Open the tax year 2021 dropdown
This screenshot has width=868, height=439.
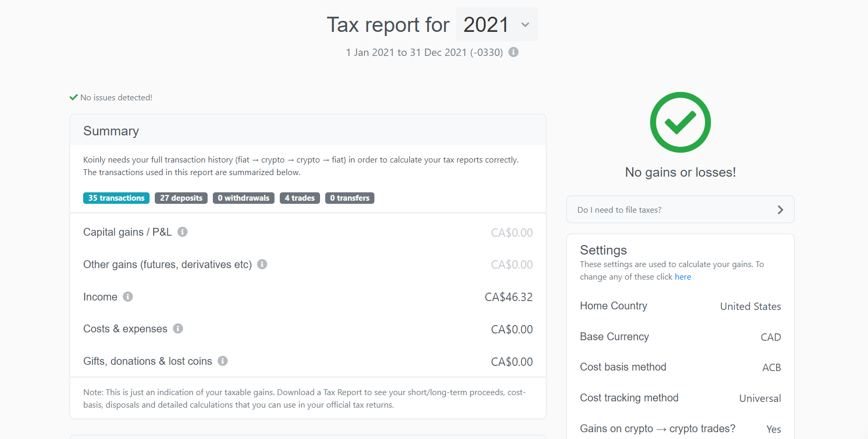(497, 25)
